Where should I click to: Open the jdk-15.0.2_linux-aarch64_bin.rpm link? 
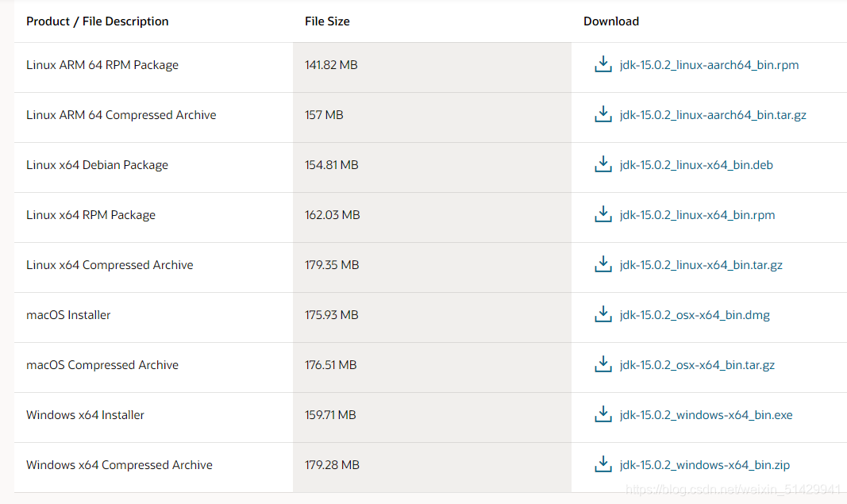[x=709, y=65]
